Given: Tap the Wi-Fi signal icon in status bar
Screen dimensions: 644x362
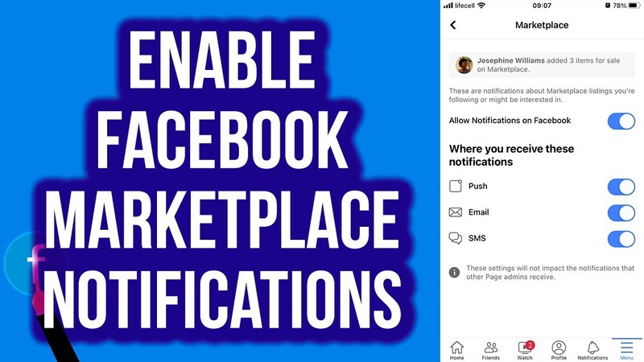Looking at the screenshot, I should point(481,6).
